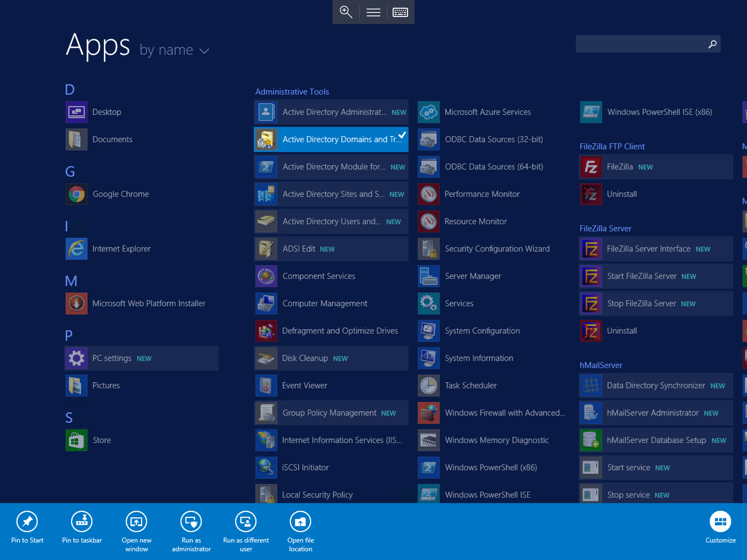Open Pictures folder entry
Screen dimensions: 747x560
click(x=141, y=385)
